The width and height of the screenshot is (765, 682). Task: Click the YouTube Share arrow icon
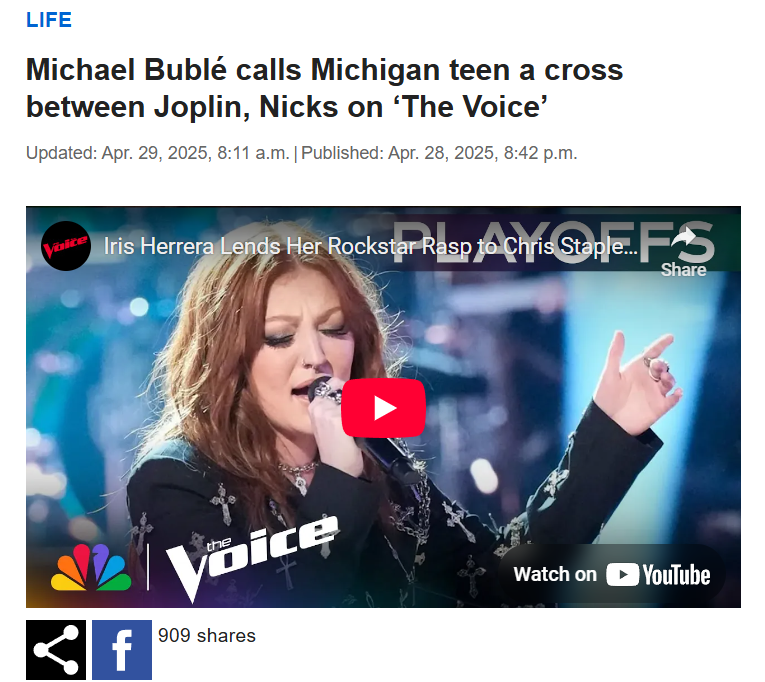pos(684,238)
